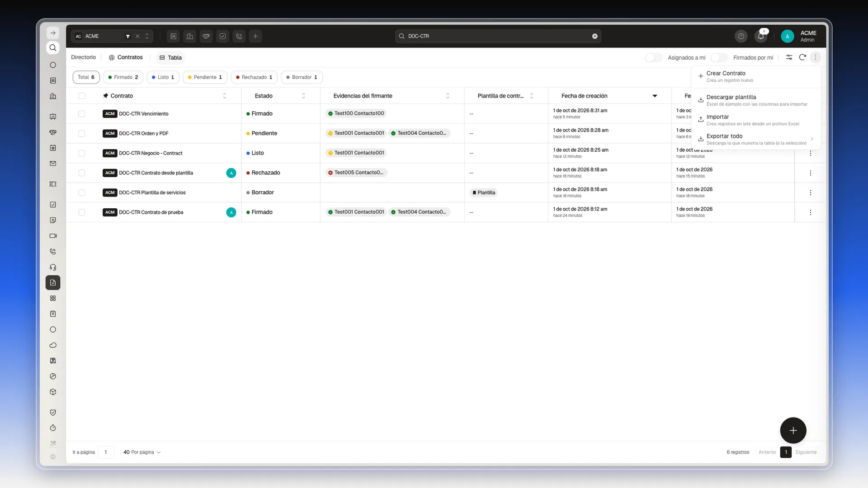Toggle the Asignados a mí switch

pyautogui.click(x=654, y=57)
